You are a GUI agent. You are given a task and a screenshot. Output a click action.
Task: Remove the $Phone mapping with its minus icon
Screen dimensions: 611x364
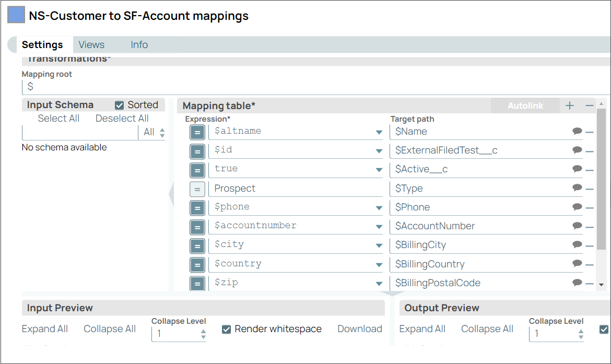click(x=591, y=207)
